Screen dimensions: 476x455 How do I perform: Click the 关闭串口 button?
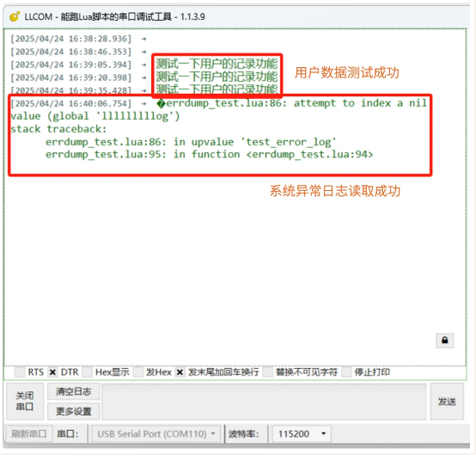pyautogui.click(x=25, y=401)
